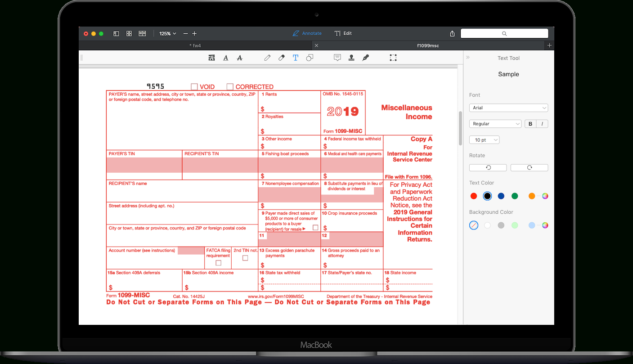
Task: Close the f1099msc tab
Action: (x=316, y=45)
